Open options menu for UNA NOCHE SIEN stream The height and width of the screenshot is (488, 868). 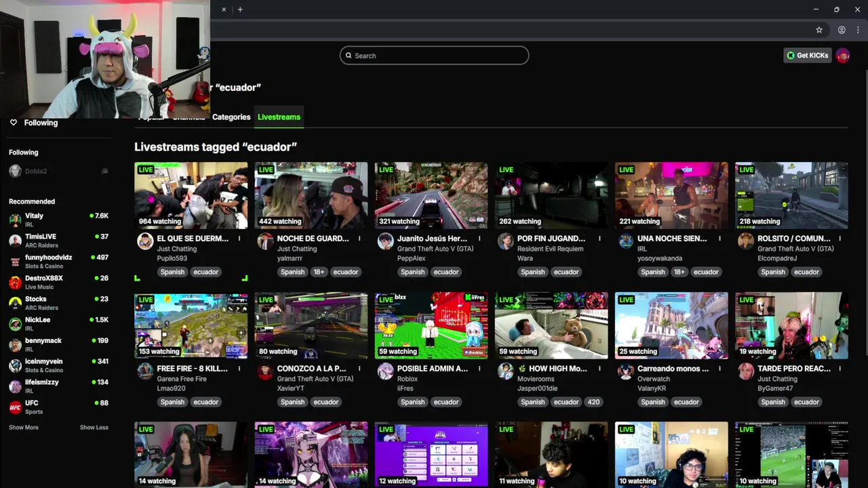pos(719,239)
